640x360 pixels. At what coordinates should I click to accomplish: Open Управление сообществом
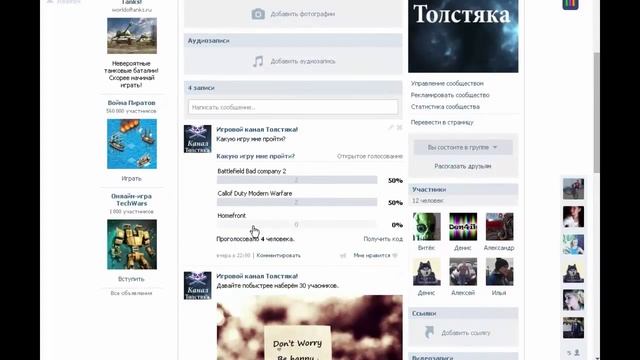447,83
